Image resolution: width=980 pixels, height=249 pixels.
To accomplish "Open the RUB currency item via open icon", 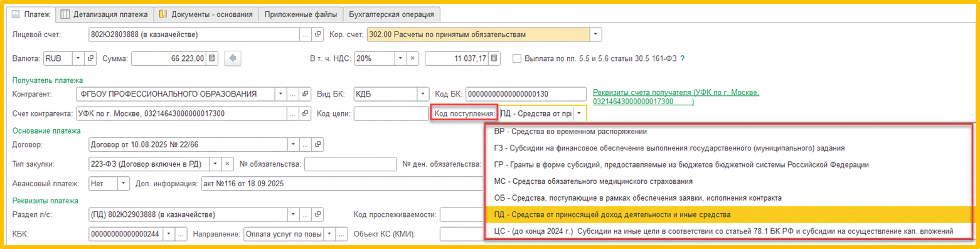I will [90, 58].
